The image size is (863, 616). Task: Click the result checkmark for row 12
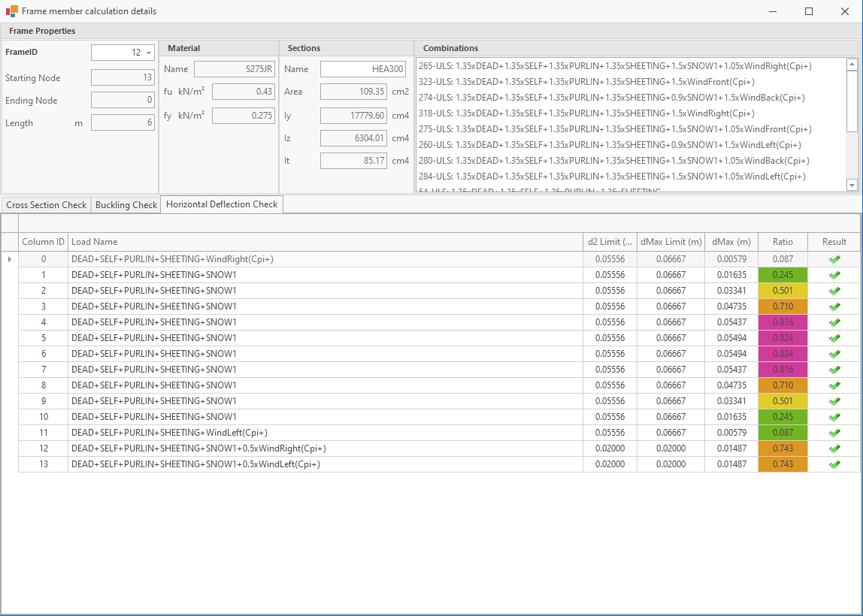tap(834, 448)
